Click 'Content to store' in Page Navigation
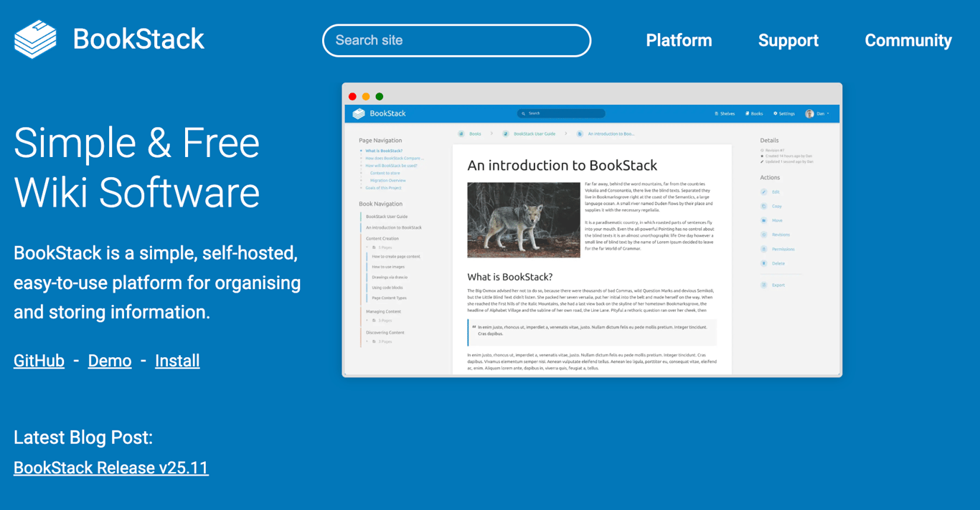980x510 pixels. click(385, 173)
